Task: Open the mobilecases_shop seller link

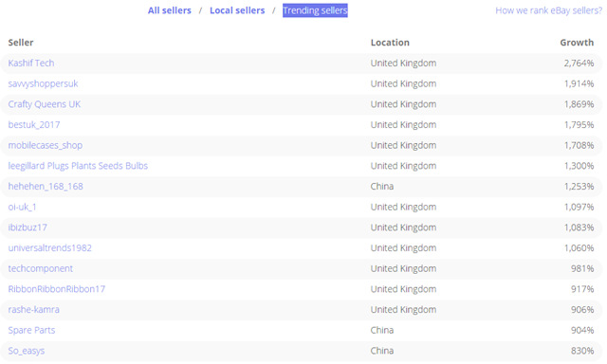Action: 46,145
